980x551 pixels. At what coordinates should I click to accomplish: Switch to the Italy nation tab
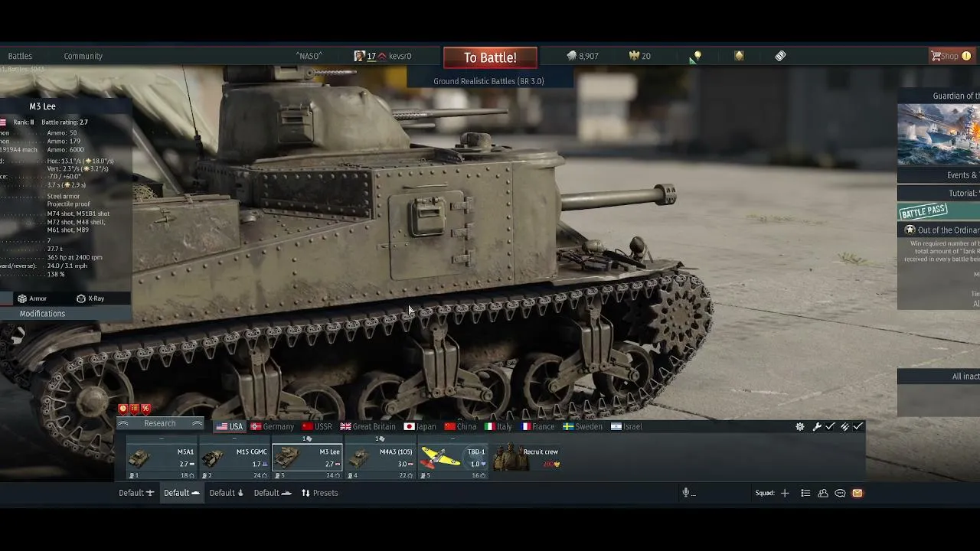498,426
